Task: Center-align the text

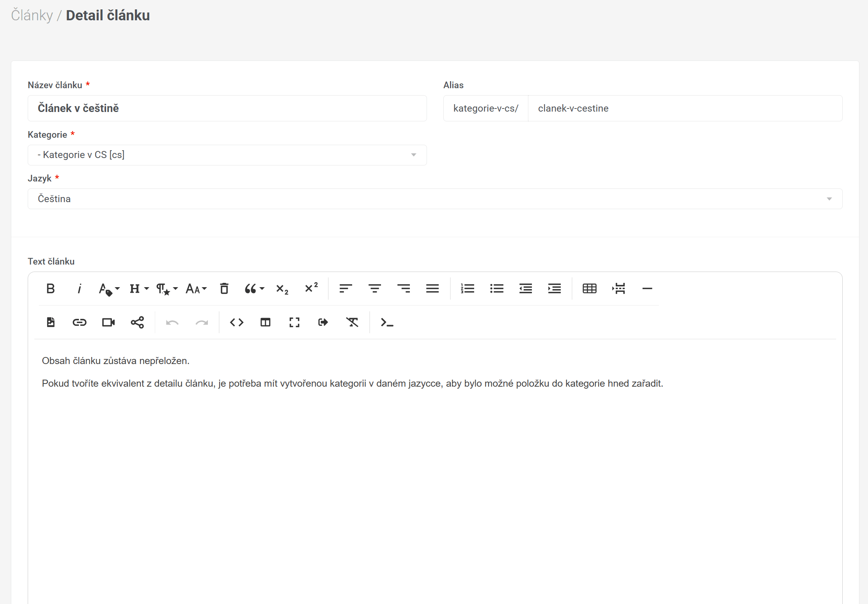Action: click(x=375, y=289)
